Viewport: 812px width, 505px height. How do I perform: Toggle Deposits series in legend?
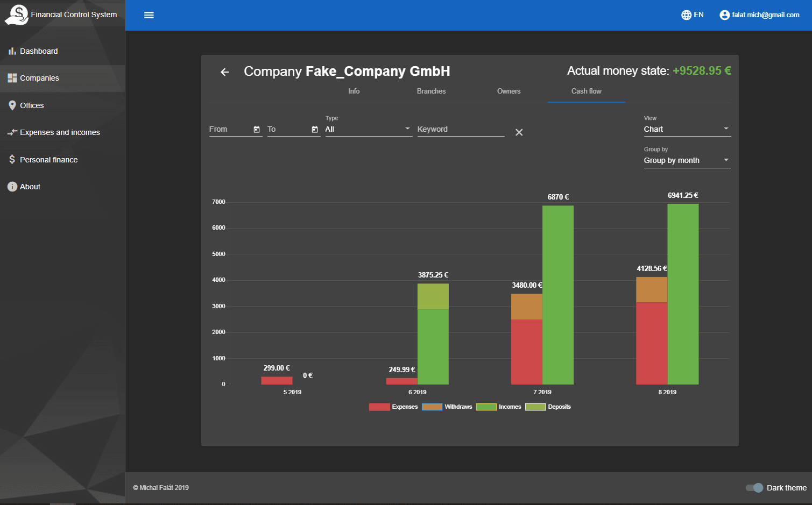(x=548, y=407)
